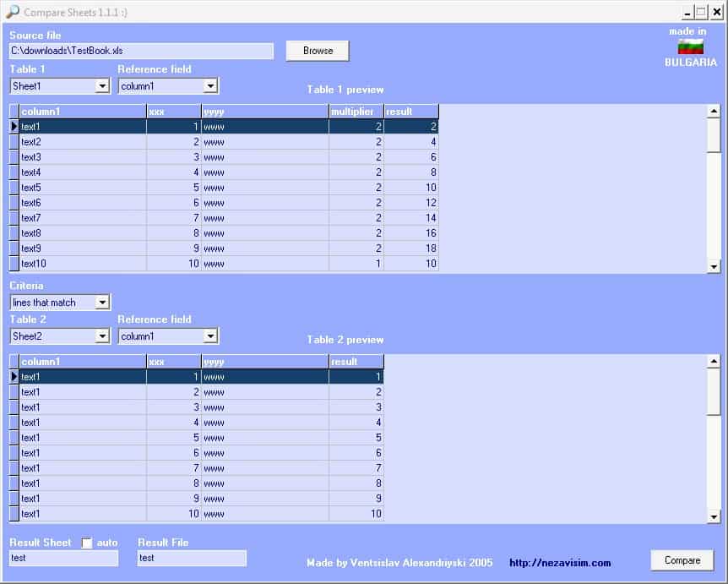Click the Compare button

[x=682, y=560]
